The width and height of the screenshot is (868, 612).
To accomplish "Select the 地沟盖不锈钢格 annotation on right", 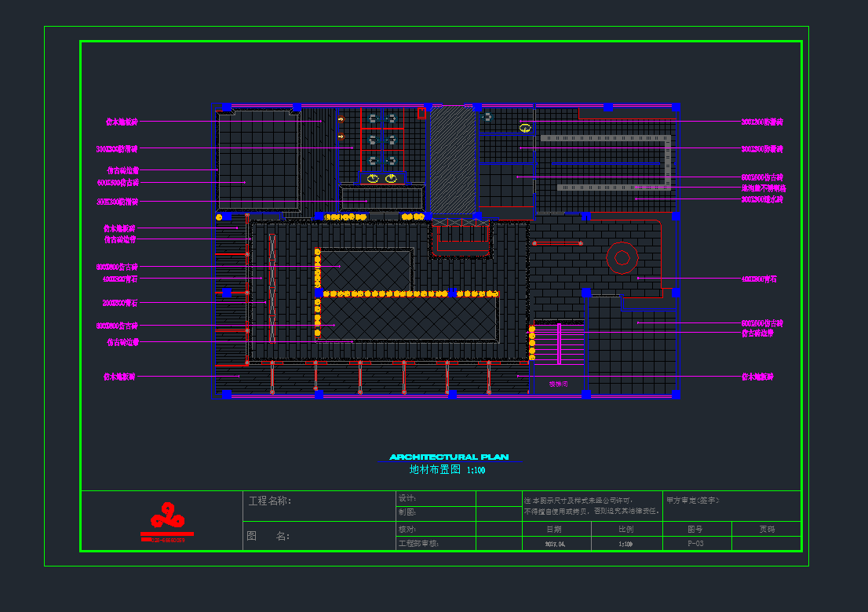I will click(763, 188).
